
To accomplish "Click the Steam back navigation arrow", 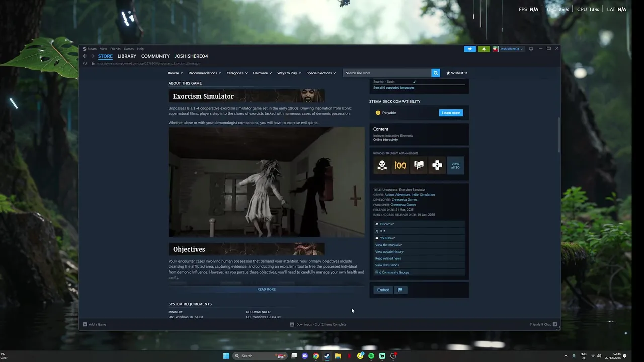I will [85, 56].
